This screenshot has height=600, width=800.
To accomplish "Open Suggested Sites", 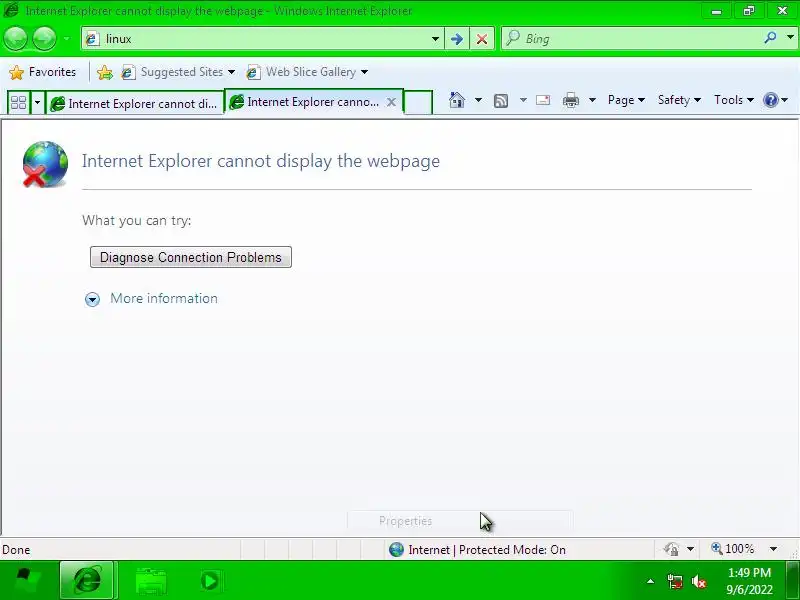I will 178,72.
